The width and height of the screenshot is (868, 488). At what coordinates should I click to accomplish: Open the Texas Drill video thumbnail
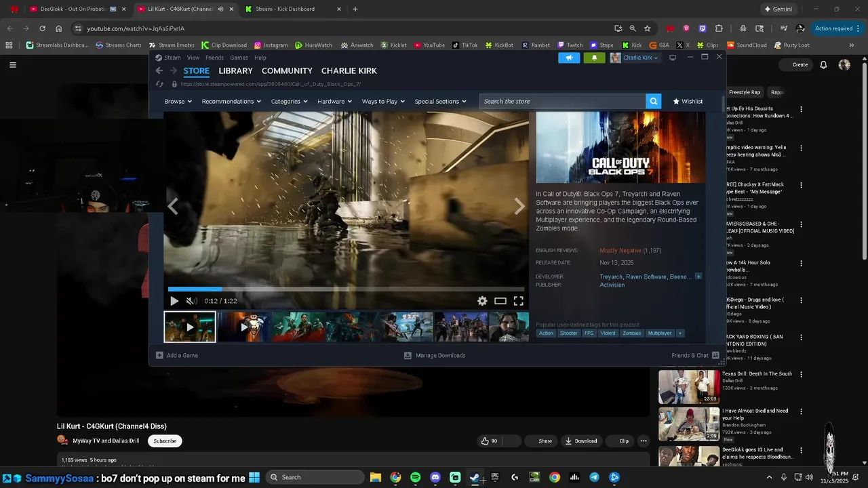pyautogui.click(x=689, y=386)
